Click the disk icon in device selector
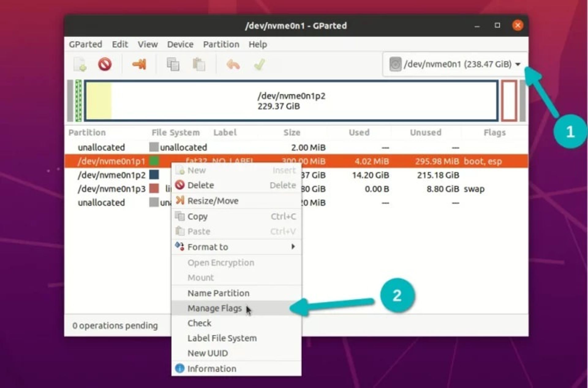The image size is (588, 388). click(x=395, y=64)
